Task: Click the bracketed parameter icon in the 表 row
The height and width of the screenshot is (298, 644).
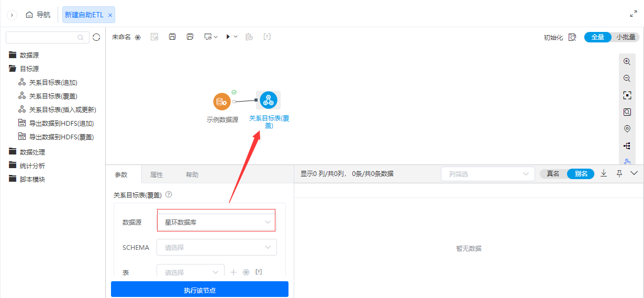Action: (x=259, y=272)
